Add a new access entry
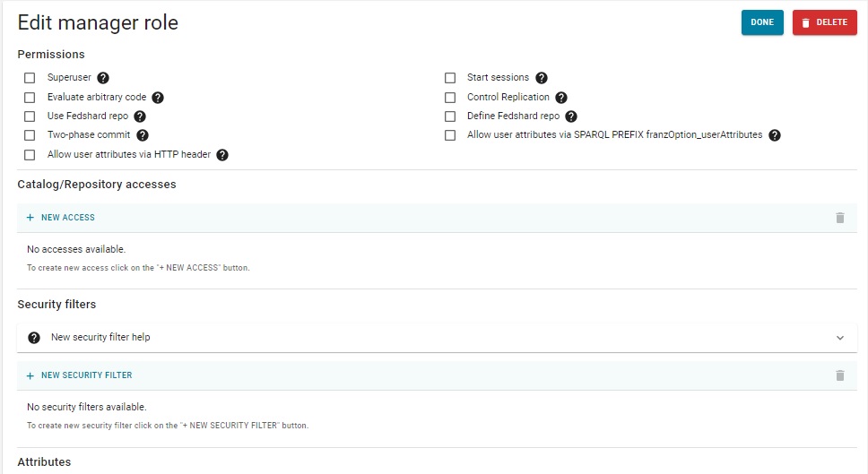868x474 pixels. (x=61, y=218)
